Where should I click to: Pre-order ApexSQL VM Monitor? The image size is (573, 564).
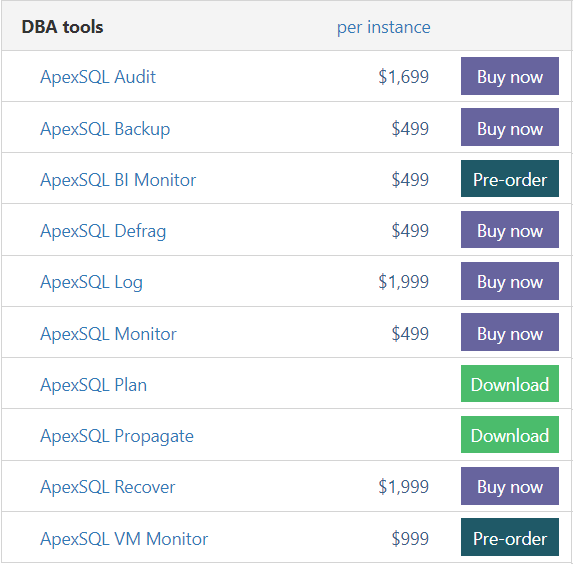click(x=510, y=537)
